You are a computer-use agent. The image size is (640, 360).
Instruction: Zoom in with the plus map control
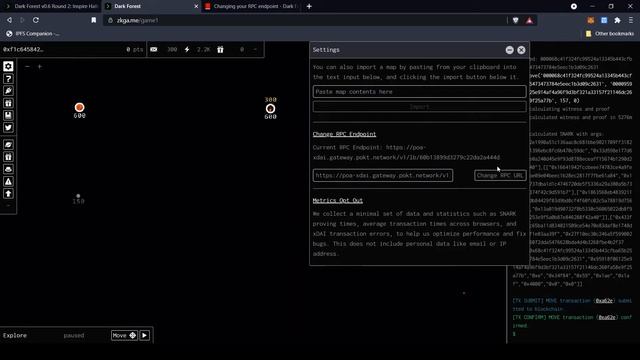click(40, 66)
